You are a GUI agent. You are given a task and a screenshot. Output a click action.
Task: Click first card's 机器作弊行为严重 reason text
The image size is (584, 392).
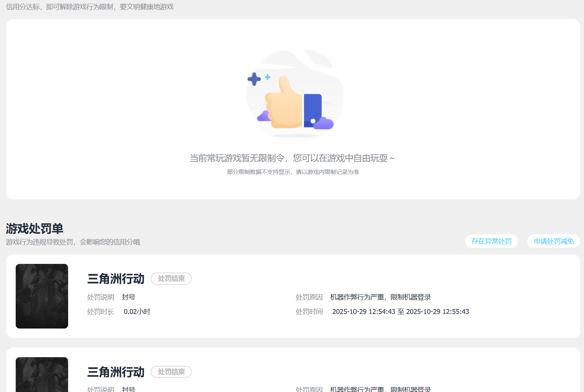[x=380, y=297]
